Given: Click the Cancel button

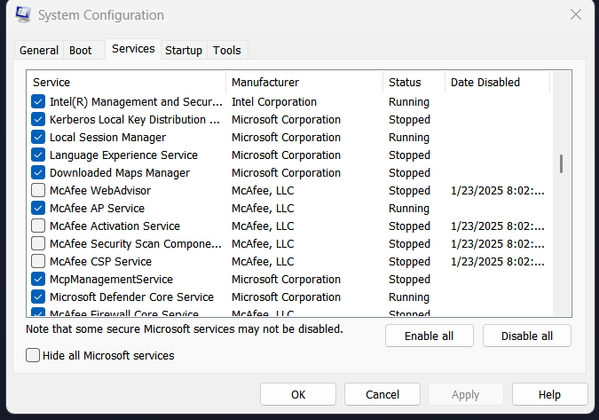Looking at the screenshot, I should [x=382, y=394].
